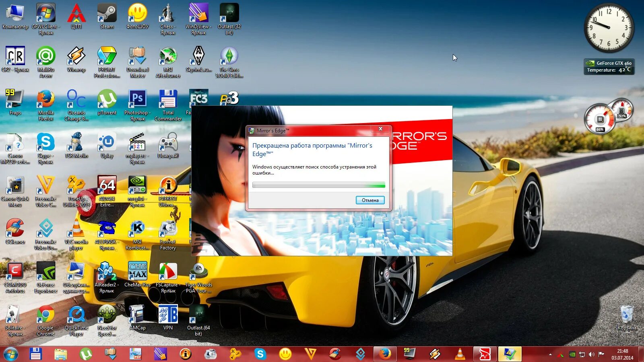This screenshot has height=362, width=644.
Task: Open the Компьютер desktop icon
Action: pos(15,16)
